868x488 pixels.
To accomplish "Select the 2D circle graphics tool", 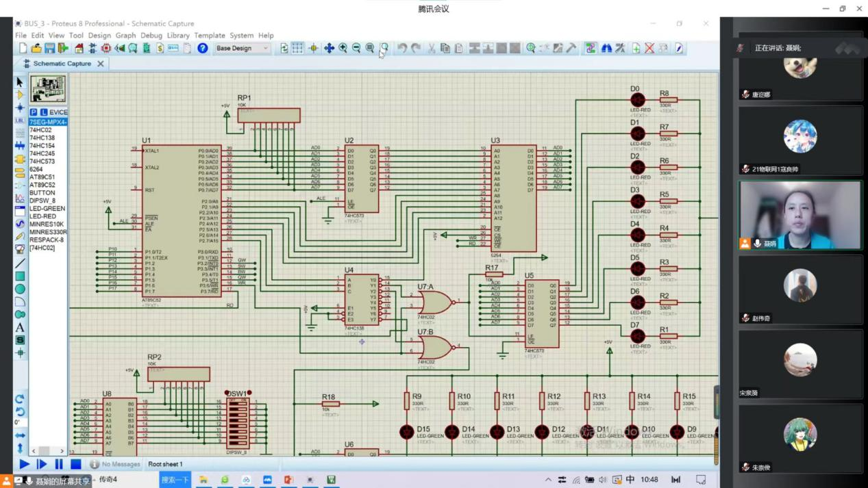I will [x=20, y=289].
